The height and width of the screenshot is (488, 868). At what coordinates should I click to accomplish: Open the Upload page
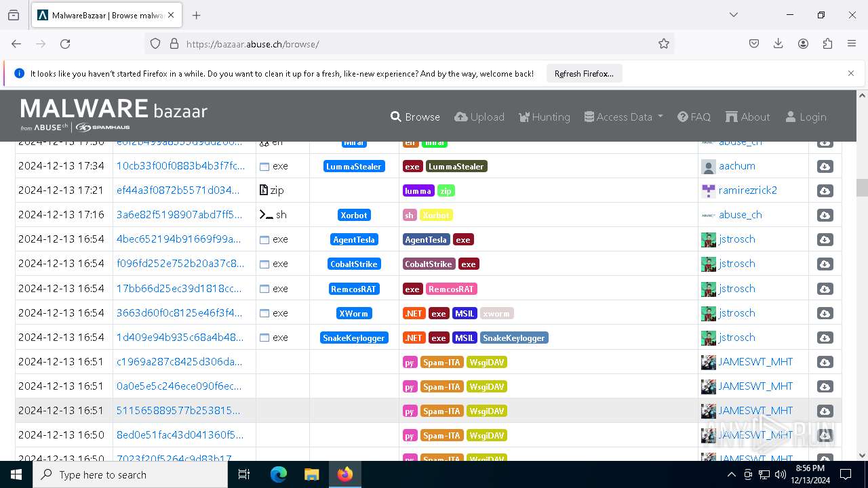tap(479, 117)
